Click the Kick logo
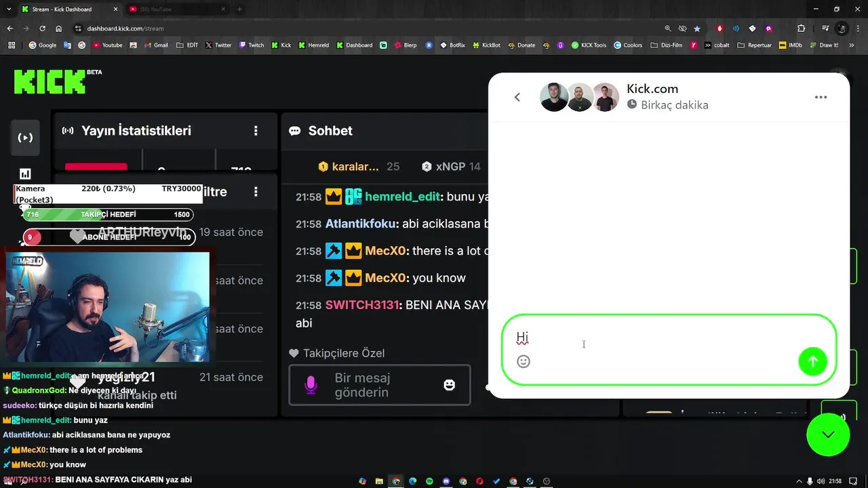Image resolution: width=868 pixels, height=488 pixels. [x=50, y=82]
